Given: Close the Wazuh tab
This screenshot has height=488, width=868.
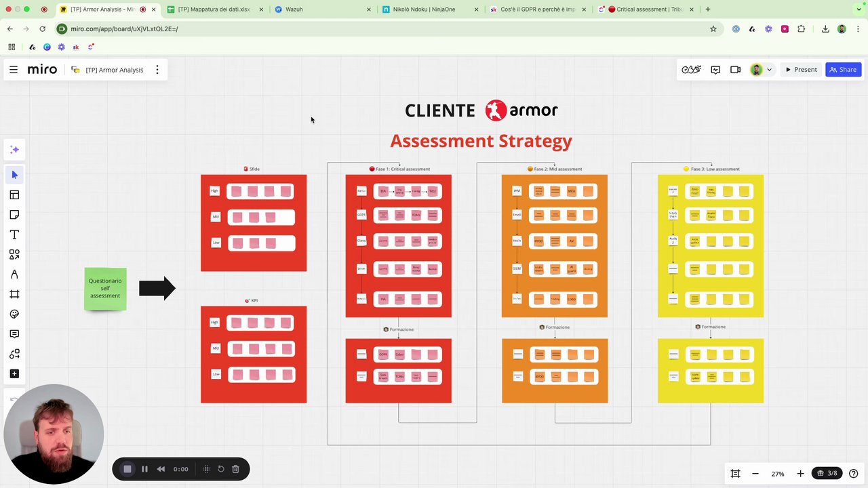Looking at the screenshot, I should click(x=369, y=9).
